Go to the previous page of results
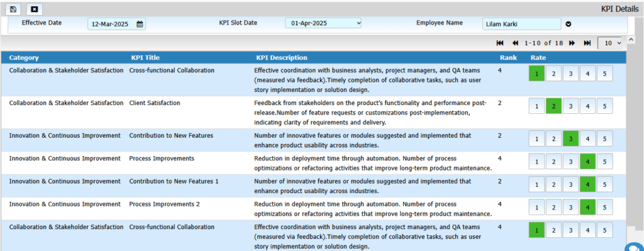The image size is (644, 251). pos(515,43)
